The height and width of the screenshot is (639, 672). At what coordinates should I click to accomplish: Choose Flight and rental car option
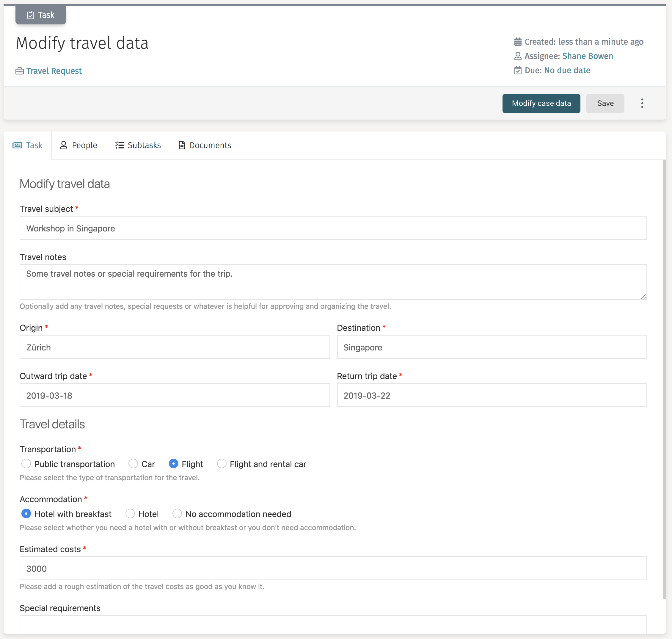222,463
